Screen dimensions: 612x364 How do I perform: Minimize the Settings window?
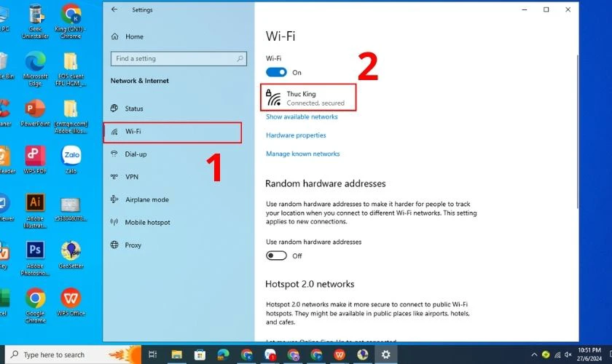pos(525,9)
